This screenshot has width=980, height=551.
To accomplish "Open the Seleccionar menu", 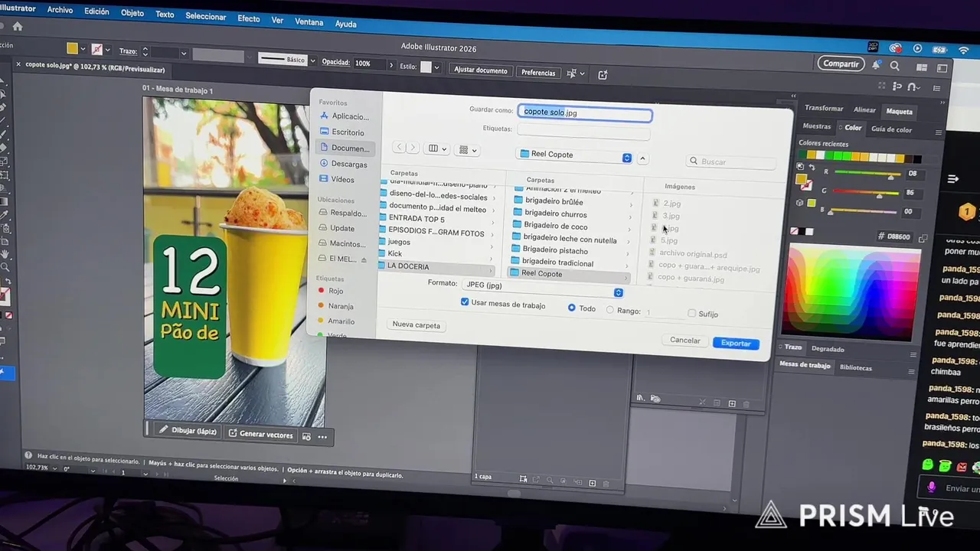I will (206, 17).
